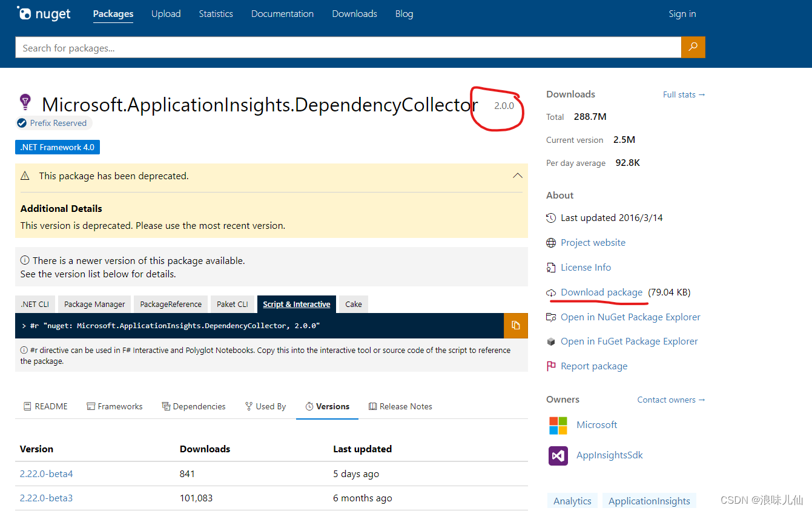This screenshot has width=812, height=511.
Task: Switch to the Used By tab
Action: click(265, 406)
